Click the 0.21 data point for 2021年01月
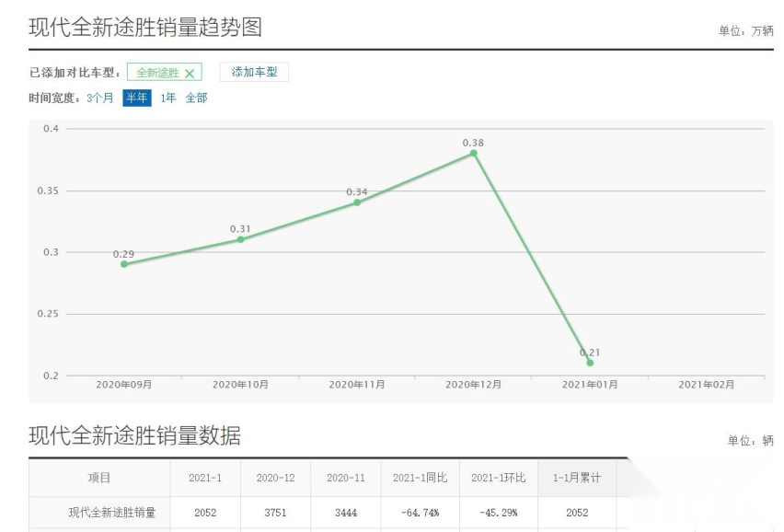784x532 pixels. point(590,363)
